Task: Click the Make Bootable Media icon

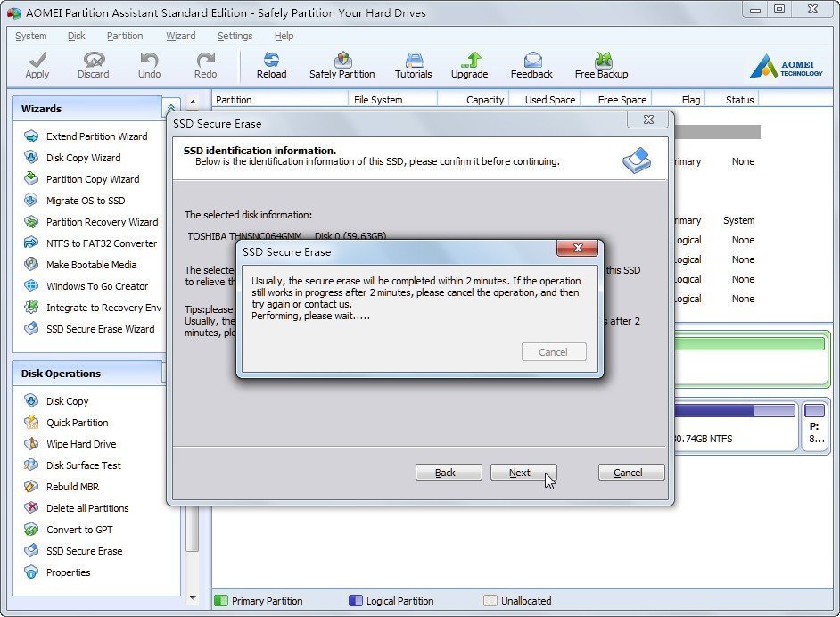Action: click(31, 265)
